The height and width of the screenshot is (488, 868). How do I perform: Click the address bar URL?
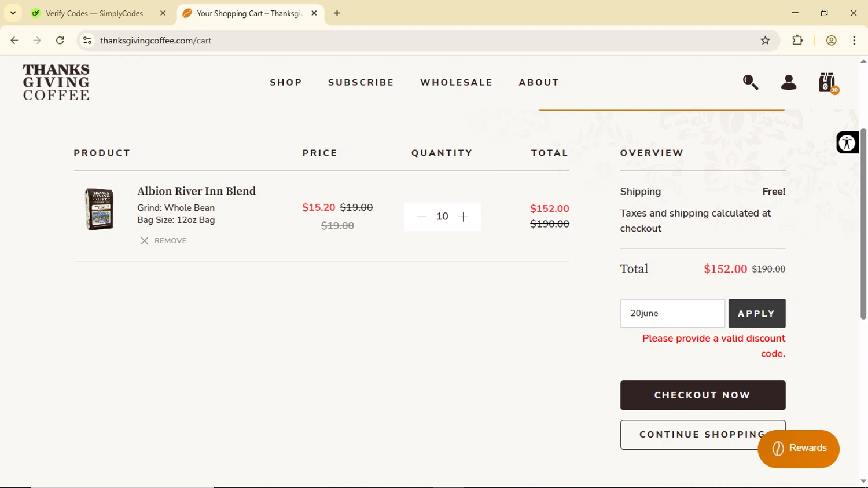tap(156, 41)
